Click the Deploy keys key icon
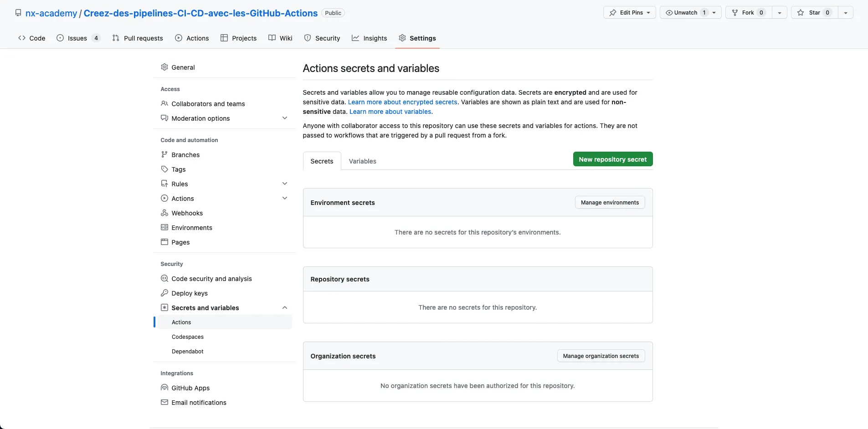 tap(164, 293)
